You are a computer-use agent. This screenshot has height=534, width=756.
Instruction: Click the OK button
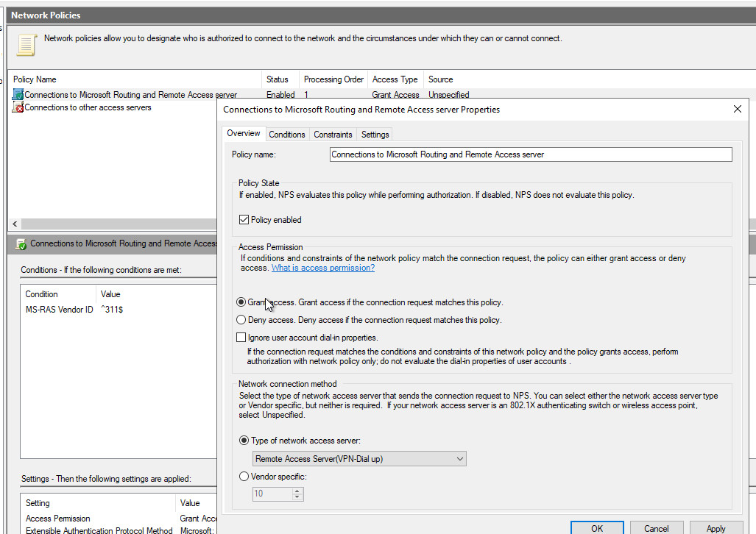point(597,528)
